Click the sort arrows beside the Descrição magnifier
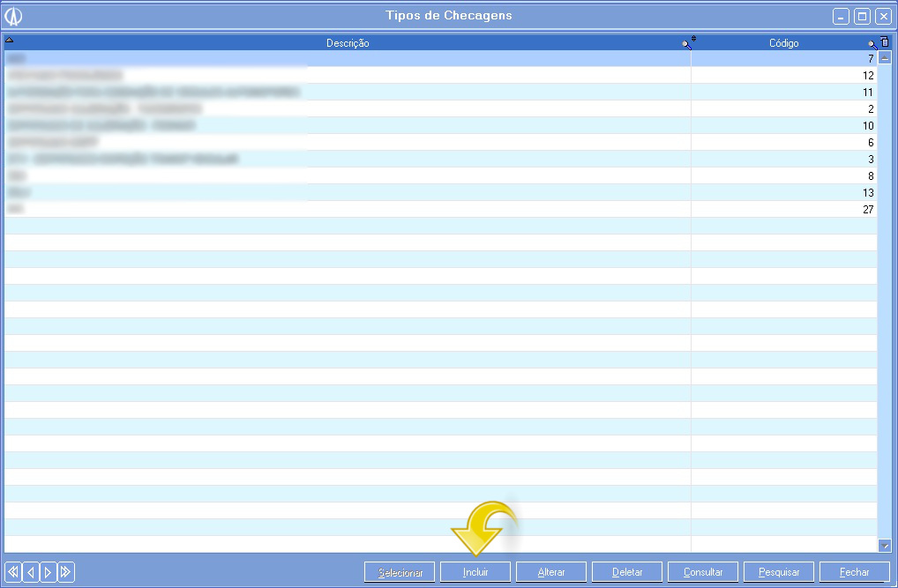898x588 pixels. click(693, 39)
